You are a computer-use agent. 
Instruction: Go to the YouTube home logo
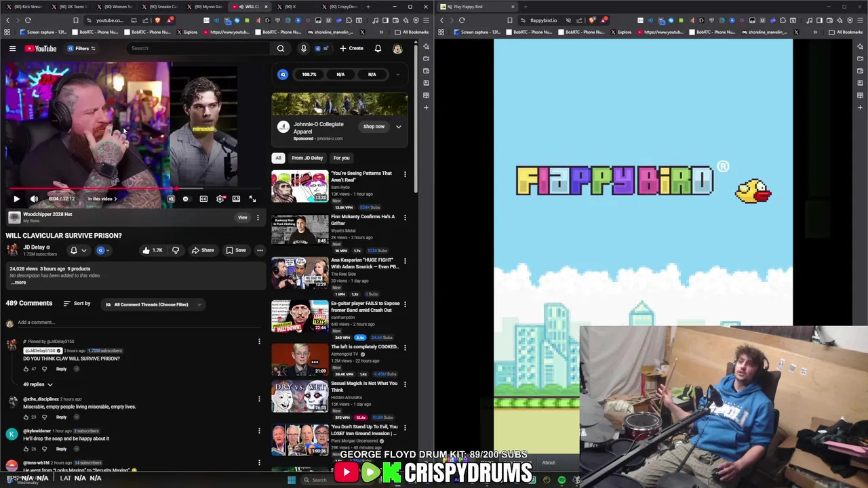click(x=41, y=48)
